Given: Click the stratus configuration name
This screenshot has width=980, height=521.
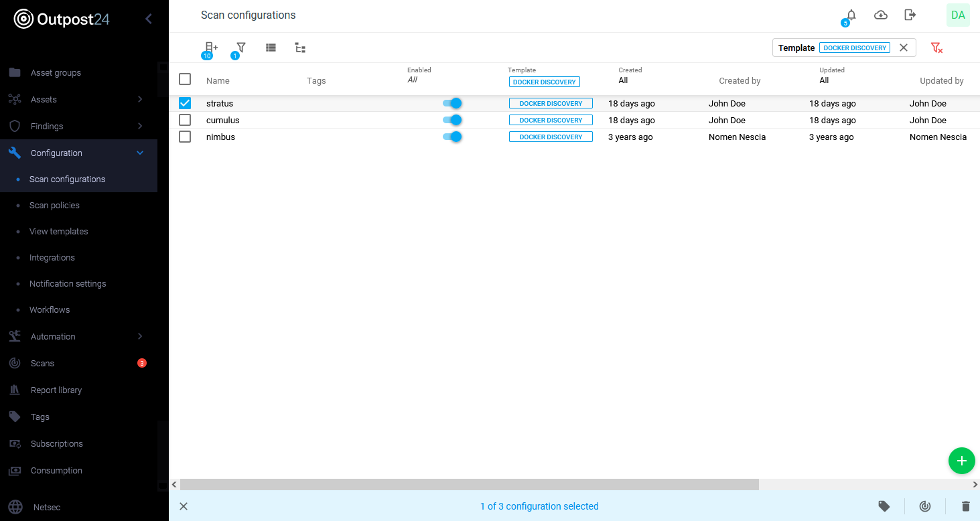Looking at the screenshot, I should [220, 103].
